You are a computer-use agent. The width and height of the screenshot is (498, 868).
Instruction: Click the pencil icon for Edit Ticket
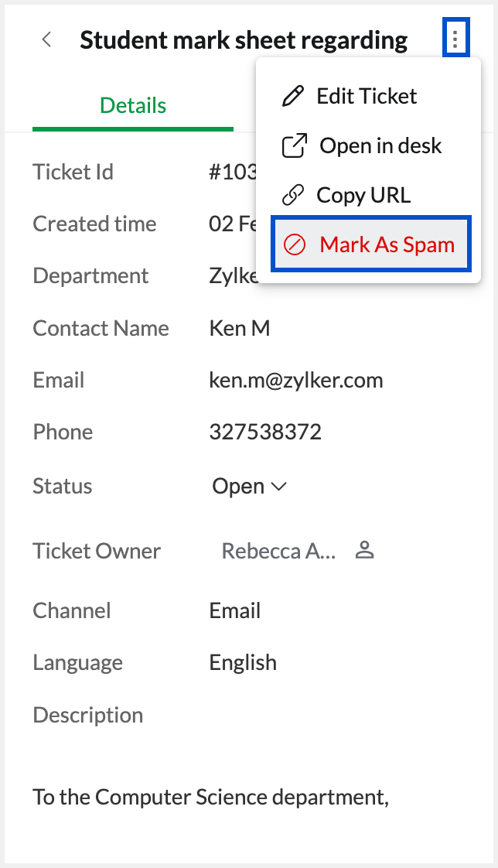(293, 96)
